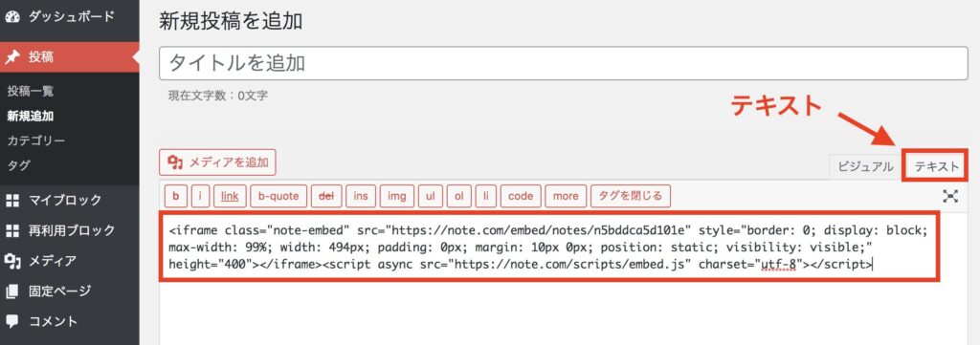Insert link tag button
This screenshot has height=345, width=980.
230,196
